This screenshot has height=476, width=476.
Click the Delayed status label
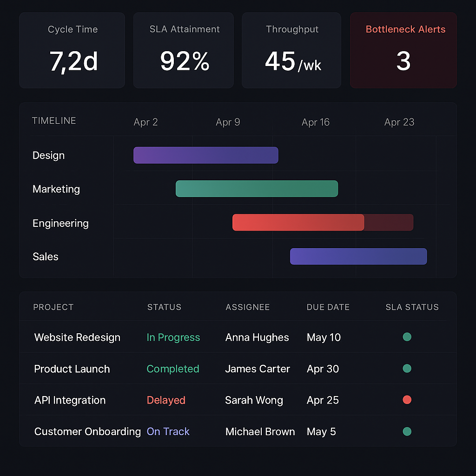click(x=166, y=400)
